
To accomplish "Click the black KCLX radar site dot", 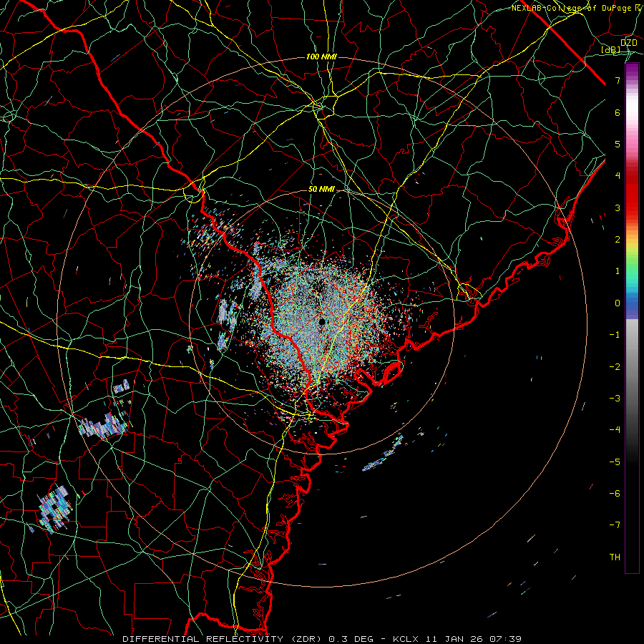I will point(321,321).
